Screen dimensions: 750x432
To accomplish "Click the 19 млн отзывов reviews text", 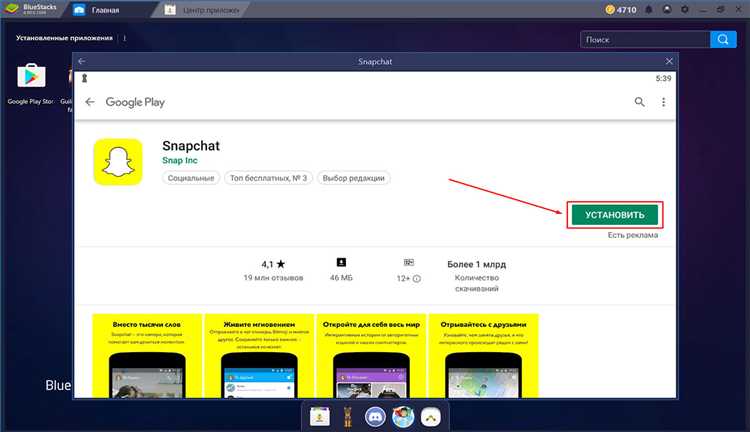I will [273, 277].
